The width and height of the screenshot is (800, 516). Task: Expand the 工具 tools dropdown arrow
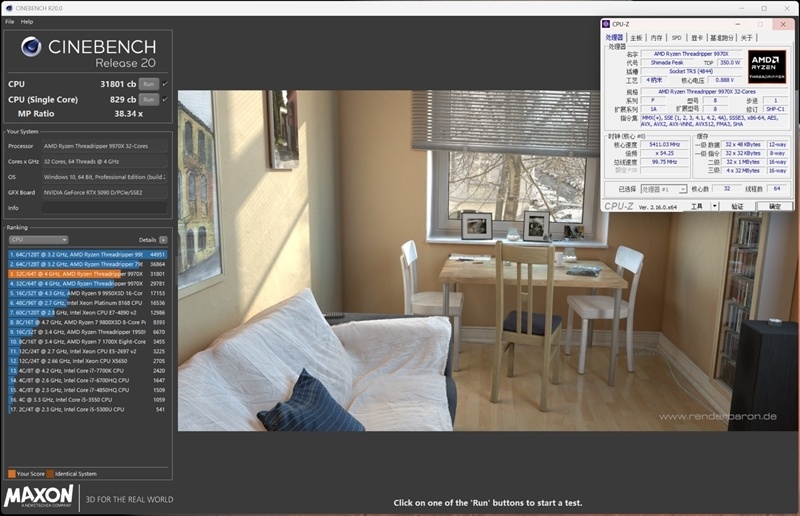pos(713,206)
